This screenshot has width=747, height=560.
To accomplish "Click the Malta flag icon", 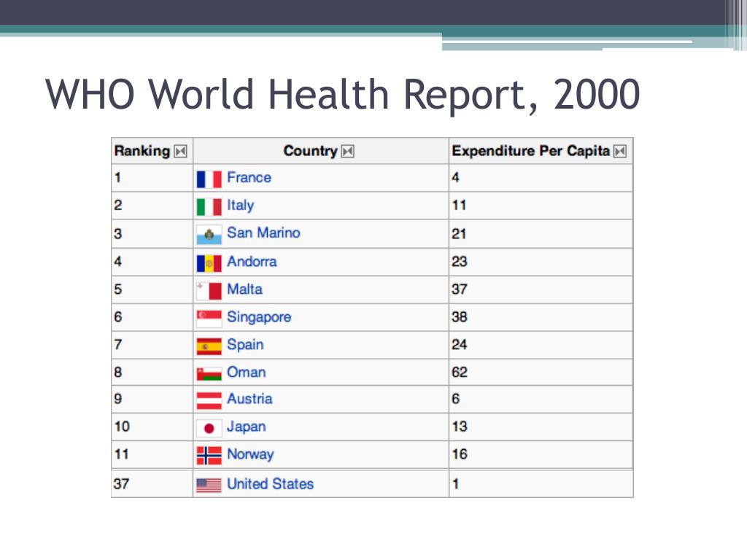I will (209, 290).
